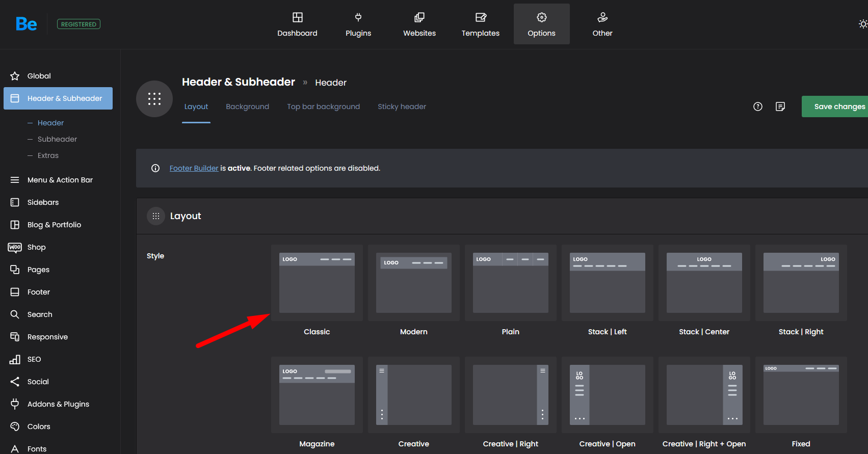The height and width of the screenshot is (454, 868).
Task: Click the info icon in notice bar
Action: click(155, 168)
